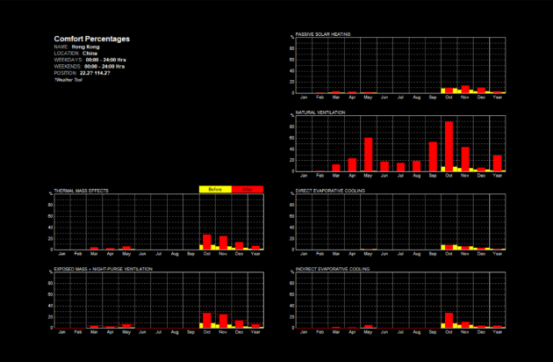Click Nov red bar in Exposed Mass chart

pyautogui.click(x=223, y=321)
